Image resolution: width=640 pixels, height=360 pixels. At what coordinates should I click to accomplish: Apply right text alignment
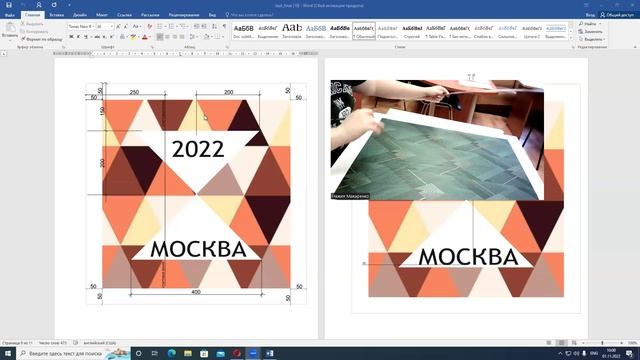(x=175, y=37)
